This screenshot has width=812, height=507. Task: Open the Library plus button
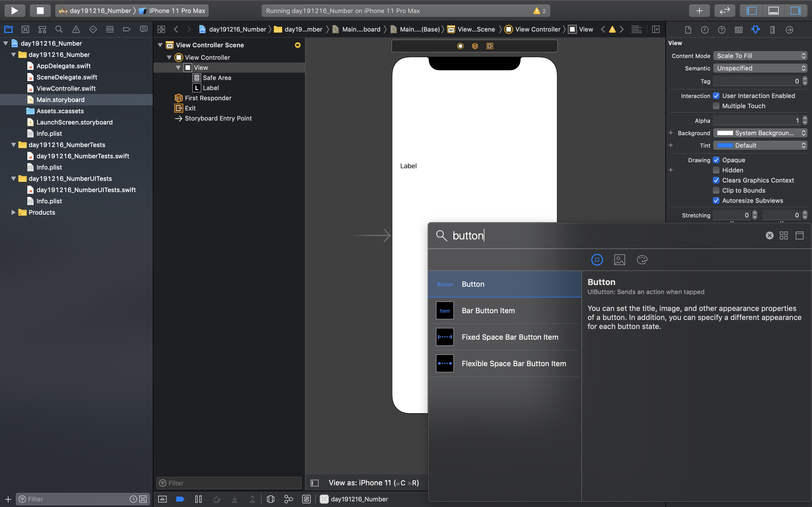click(x=699, y=11)
